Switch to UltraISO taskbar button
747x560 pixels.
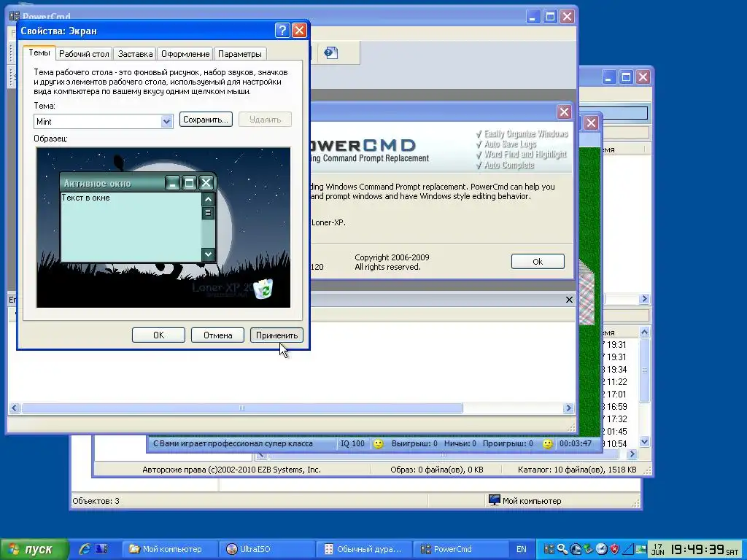[x=267, y=549]
